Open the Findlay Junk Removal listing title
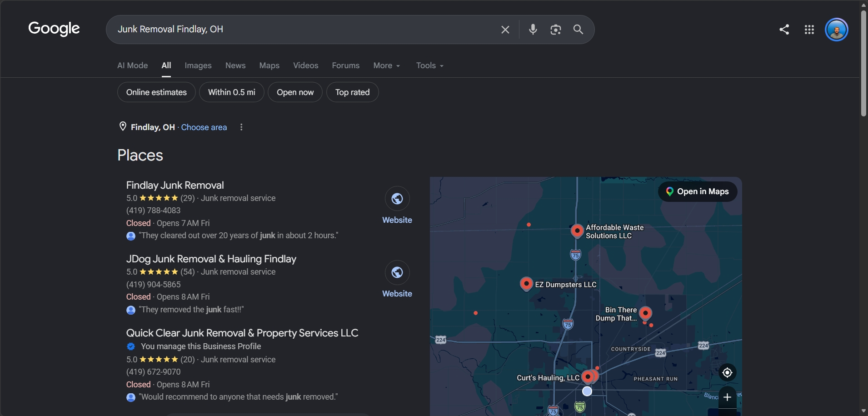The image size is (868, 416). 175,185
